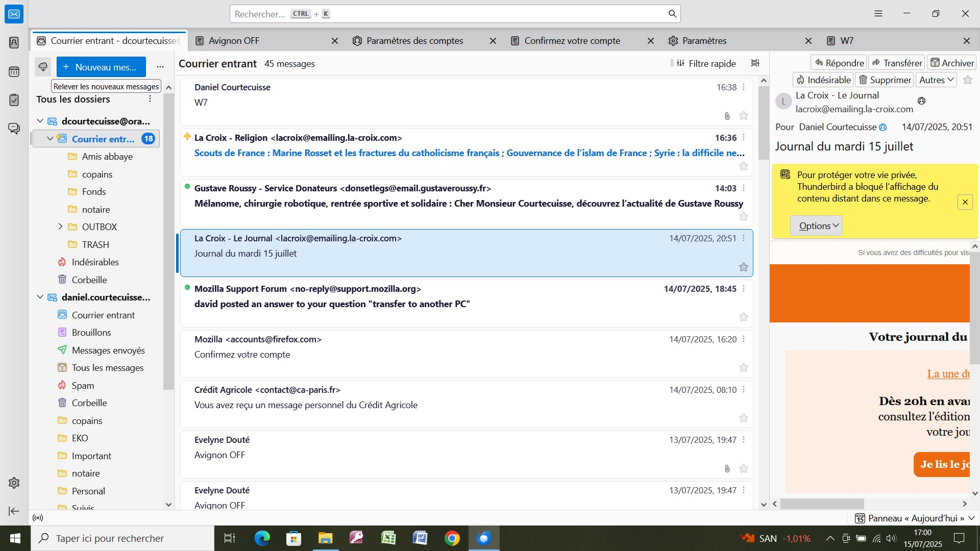The height and width of the screenshot is (551, 980).
Task: Open La une du link in journal
Action: click(x=948, y=374)
